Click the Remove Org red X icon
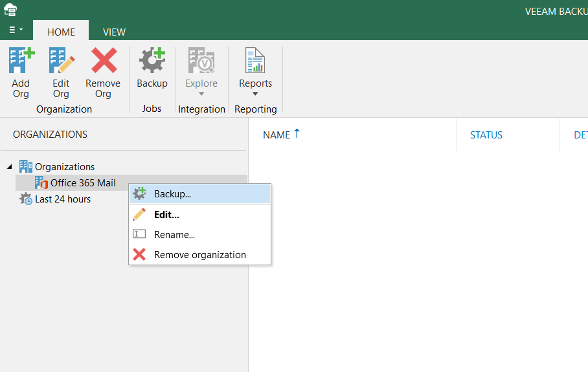The width and height of the screenshot is (588, 372). point(103,61)
